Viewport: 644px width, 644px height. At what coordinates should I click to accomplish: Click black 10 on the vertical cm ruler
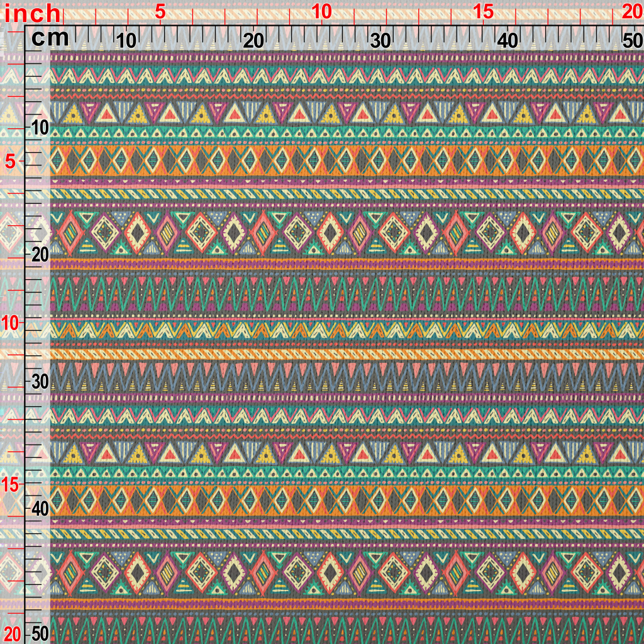tap(40, 128)
